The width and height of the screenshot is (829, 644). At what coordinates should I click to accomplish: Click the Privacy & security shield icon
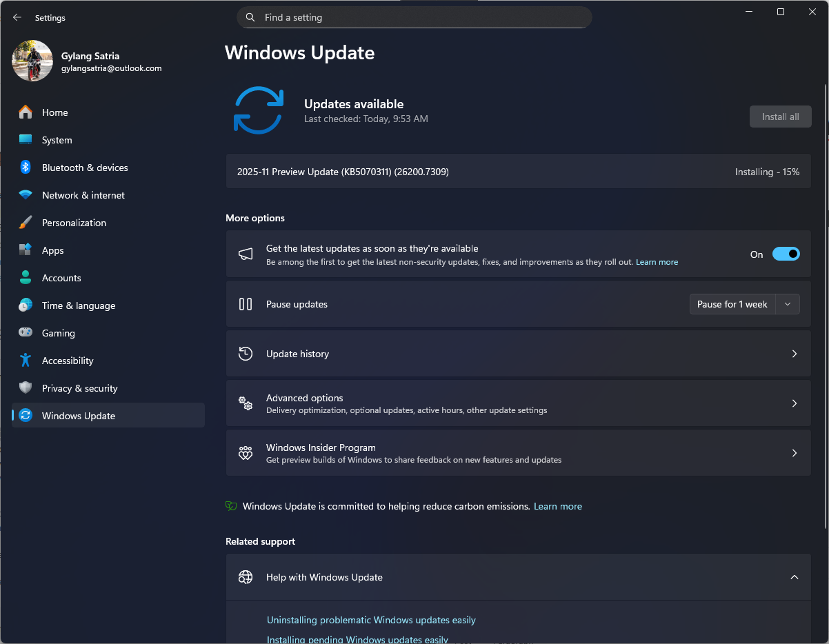tap(26, 388)
